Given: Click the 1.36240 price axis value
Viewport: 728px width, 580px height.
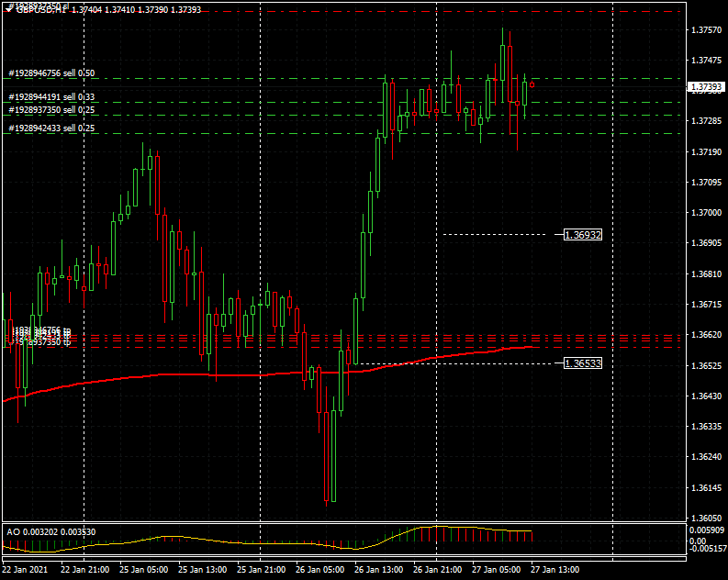Looking at the screenshot, I should click(x=707, y=457).
